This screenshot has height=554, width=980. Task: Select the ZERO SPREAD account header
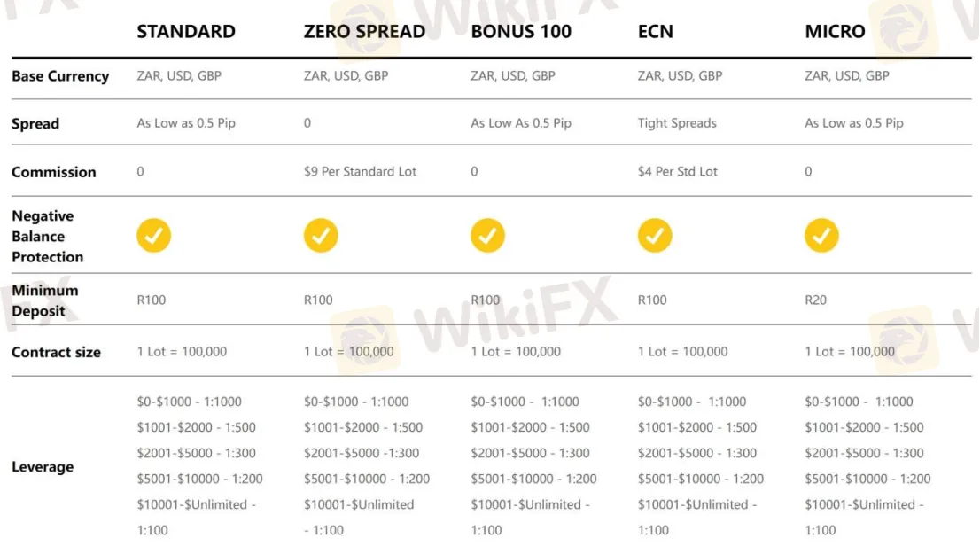pyautogui.click(x=364, y=32)
